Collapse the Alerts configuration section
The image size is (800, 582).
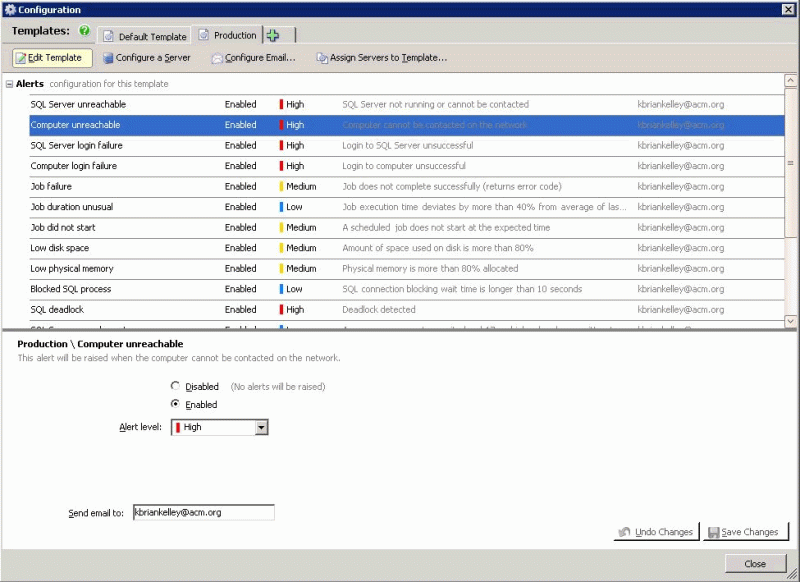coord(10,84)
